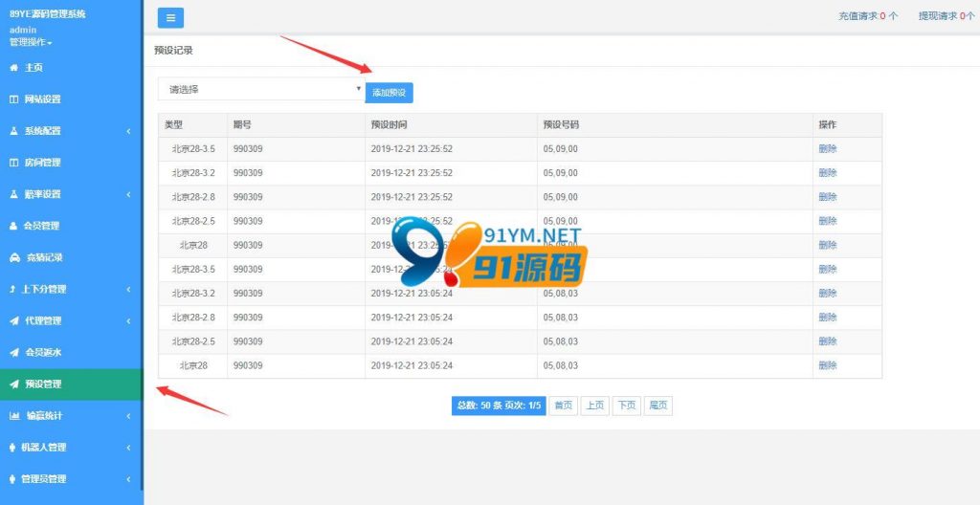Click 2019-12-21 23:05:24 in 北京28-2.5 row

(412, 341)
